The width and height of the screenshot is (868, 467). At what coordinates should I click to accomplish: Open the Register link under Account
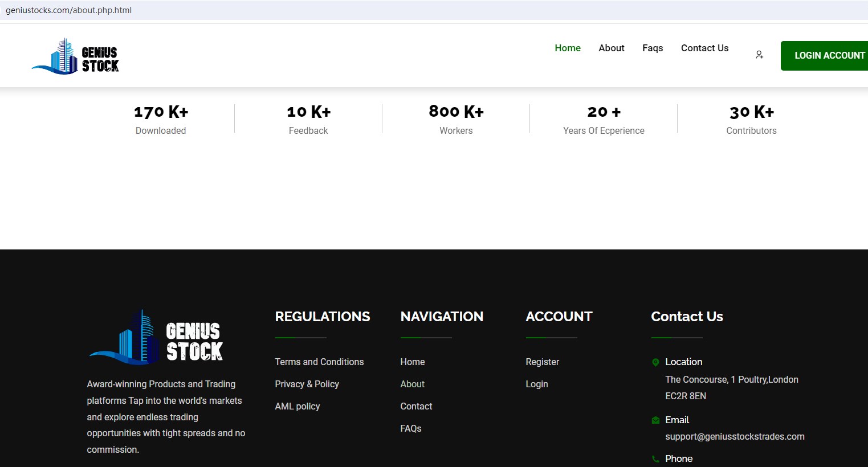click(542, 362)
